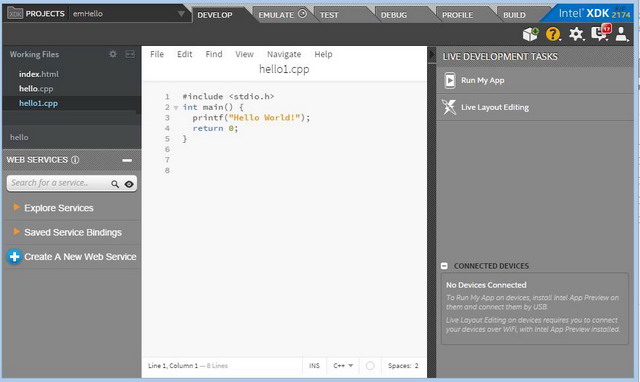640x382 pixels.
Task: Open the yellow help question-mark icon
Action: pyautogui.click(x=553, y=34)
